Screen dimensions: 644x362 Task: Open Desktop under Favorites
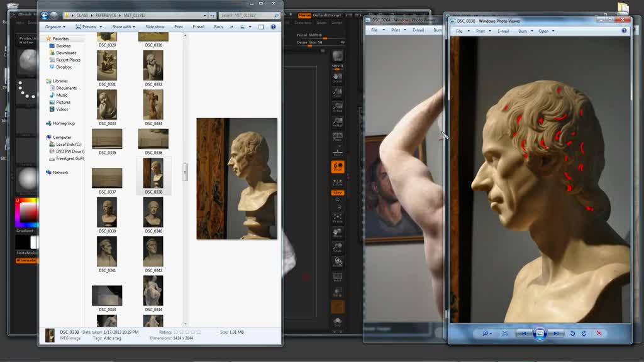tap(64, 46)
